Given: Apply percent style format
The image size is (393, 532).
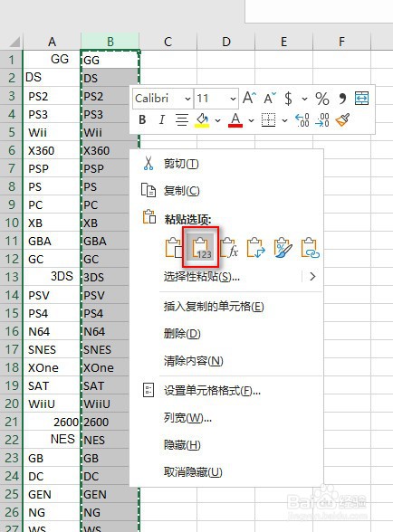Looking at the screenshot, I should [321, 99].
